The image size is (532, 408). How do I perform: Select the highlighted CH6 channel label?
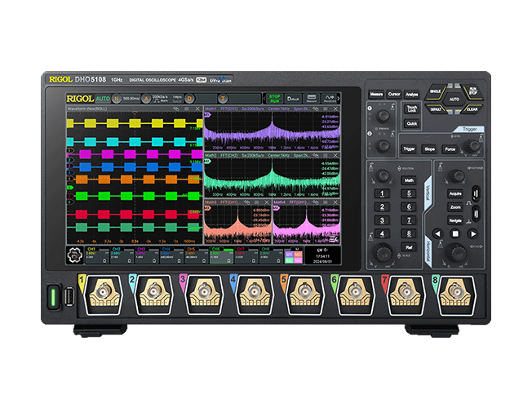tap(215, 249)
